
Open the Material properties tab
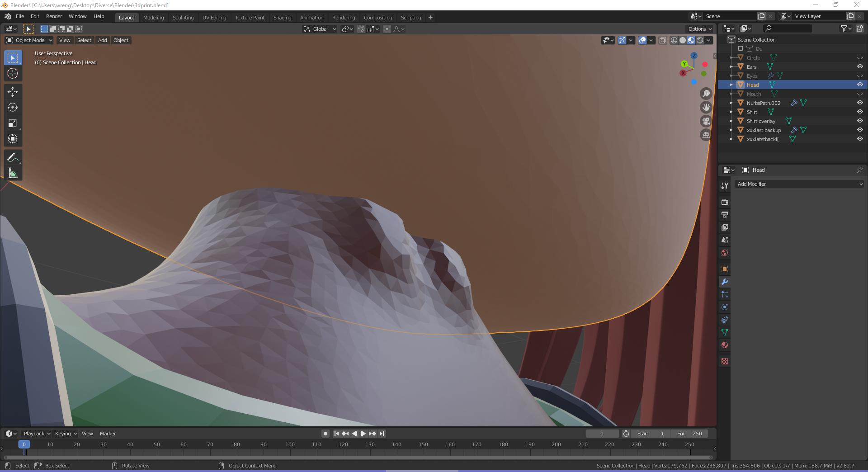click(725, 345)
